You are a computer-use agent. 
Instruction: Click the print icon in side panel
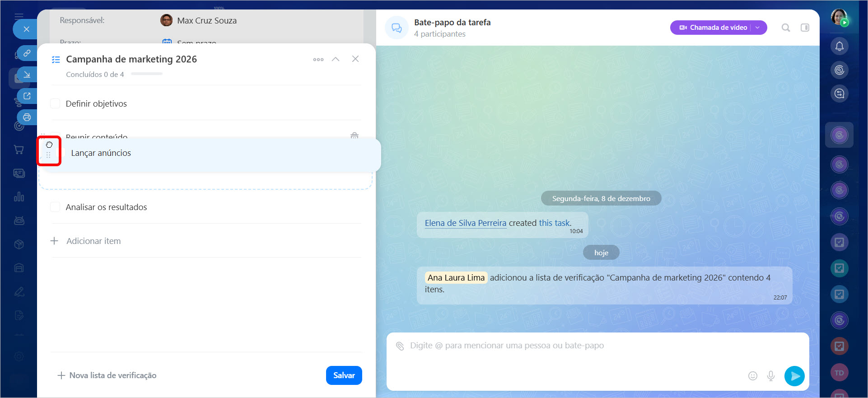[x=27, y=117]
